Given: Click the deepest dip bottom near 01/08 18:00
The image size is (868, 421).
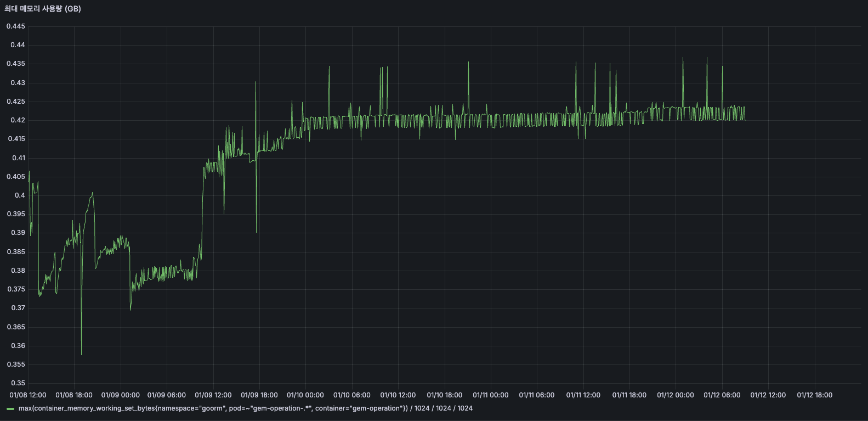Looking at the screenshot, I should [x=81, y=354].
